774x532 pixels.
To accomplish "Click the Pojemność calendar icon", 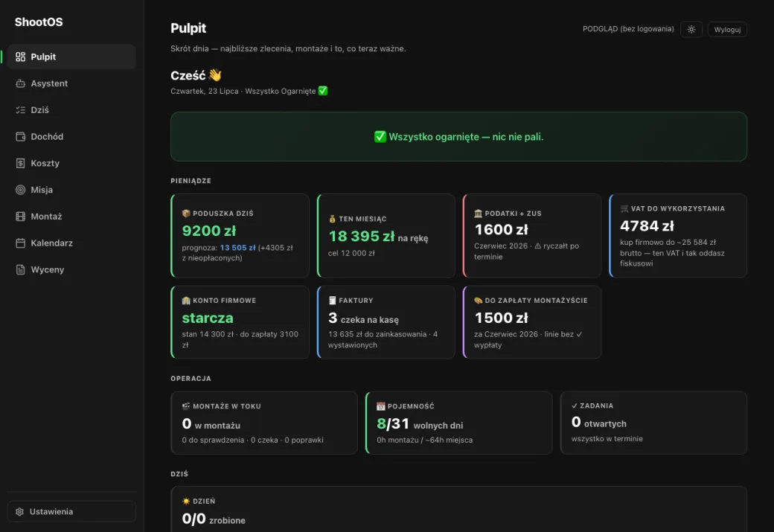I will pyautogui.click(x=380, y=406).
